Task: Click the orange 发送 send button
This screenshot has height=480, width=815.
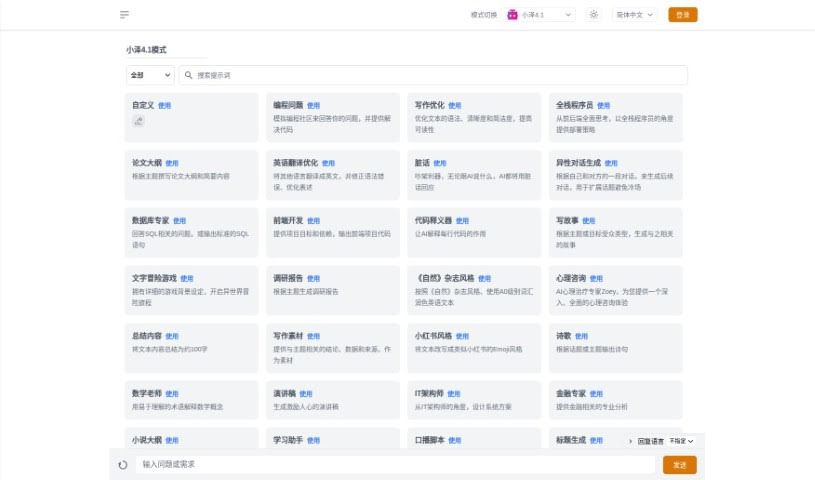Action: tap(679, 465)
